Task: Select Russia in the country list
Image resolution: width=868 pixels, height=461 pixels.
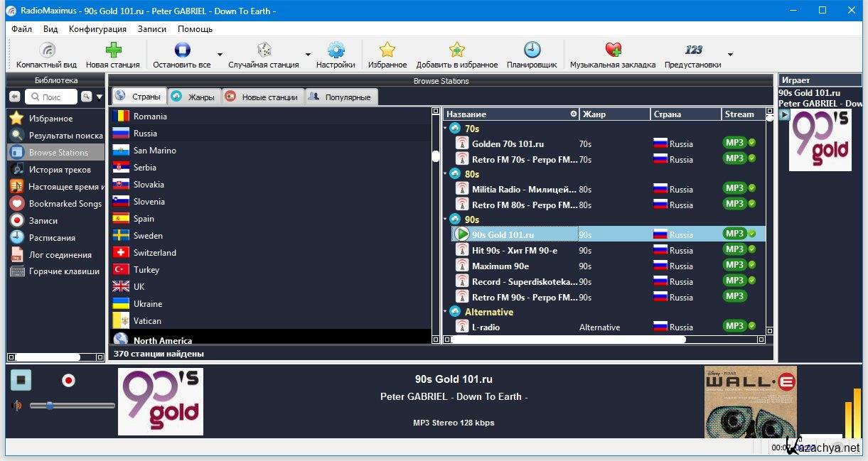Action: pyautogui.click(x=145, y=134)
